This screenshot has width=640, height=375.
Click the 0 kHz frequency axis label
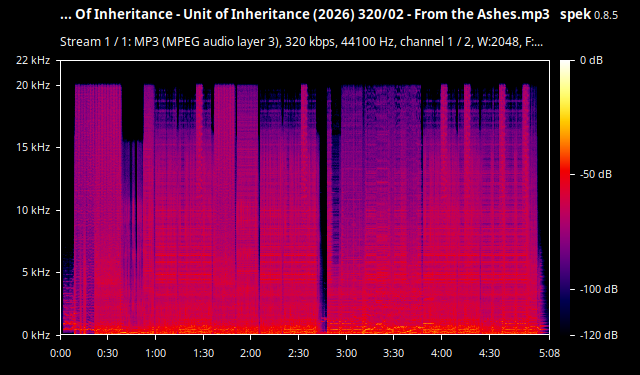tap(36, 335)
